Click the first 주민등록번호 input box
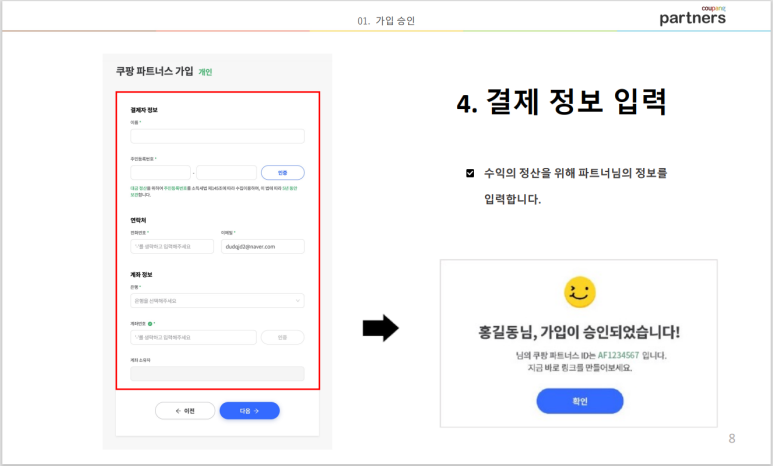The image size is (773, 466). (160, 173)
